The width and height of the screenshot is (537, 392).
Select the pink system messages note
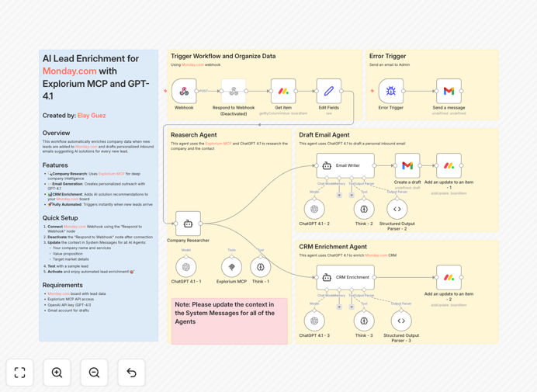(x=230, y=321)
